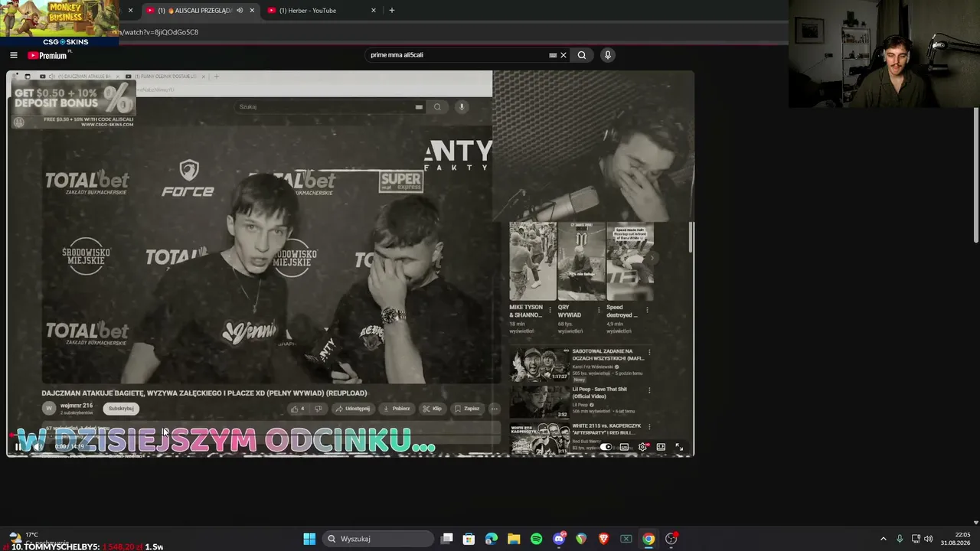Open the player settings gear

tap(643, 447)
